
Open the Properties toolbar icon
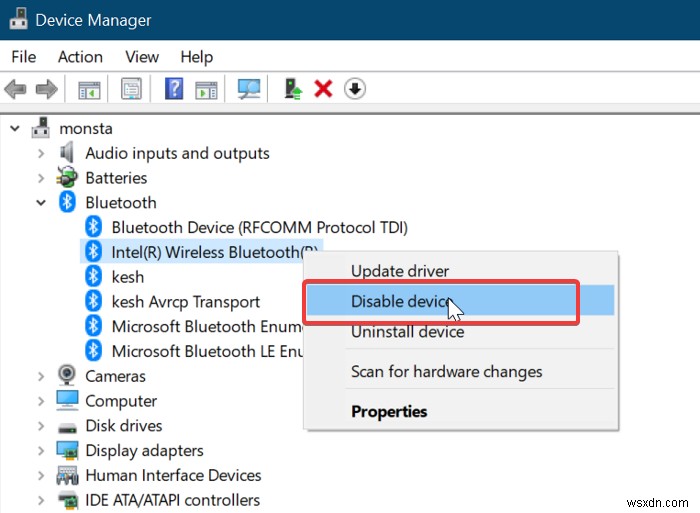(x=131, y=89)
